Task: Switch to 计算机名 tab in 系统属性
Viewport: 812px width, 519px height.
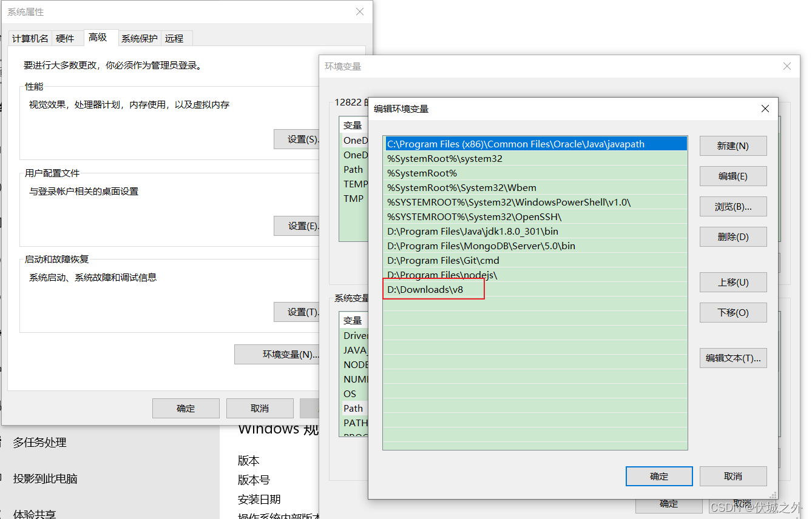Action: pyautogui.click(x=30, y=38)
